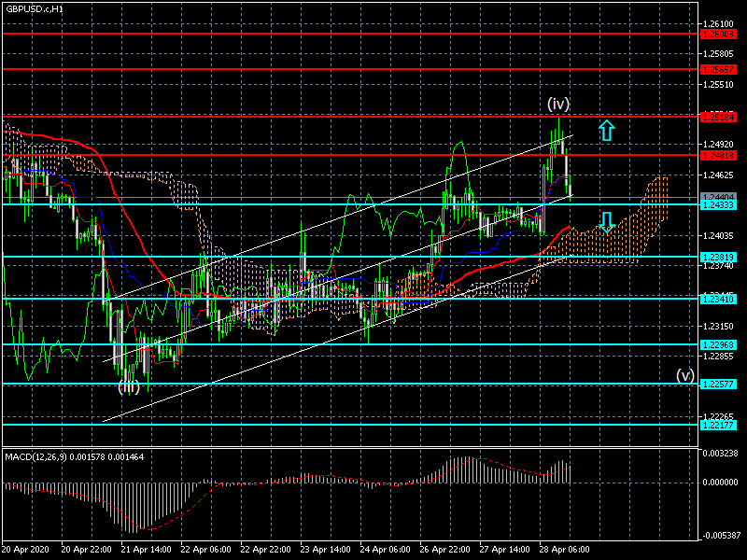Click the red 1.25657 price label
The width and height of the screenshot is (747, 560).
coord(718,69)
